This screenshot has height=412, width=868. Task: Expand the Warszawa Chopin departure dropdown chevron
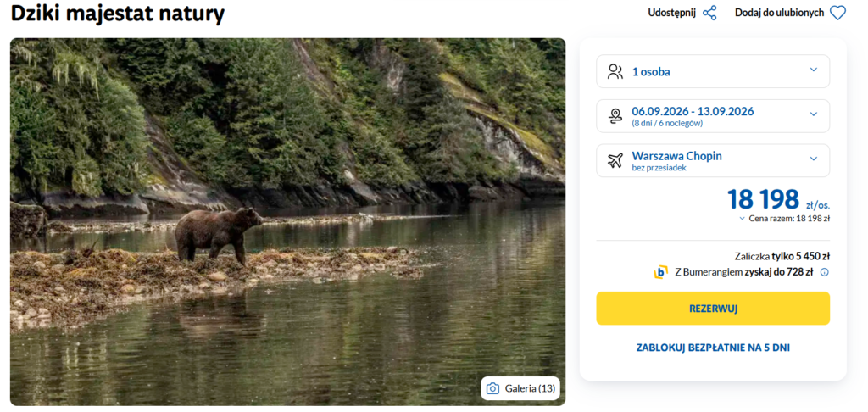(814, 159)
